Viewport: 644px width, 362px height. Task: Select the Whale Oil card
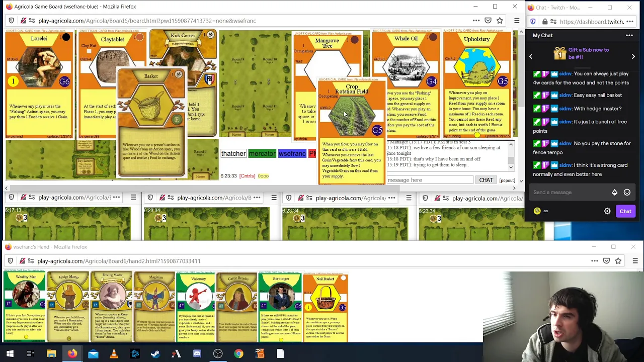tap(406, 84)
